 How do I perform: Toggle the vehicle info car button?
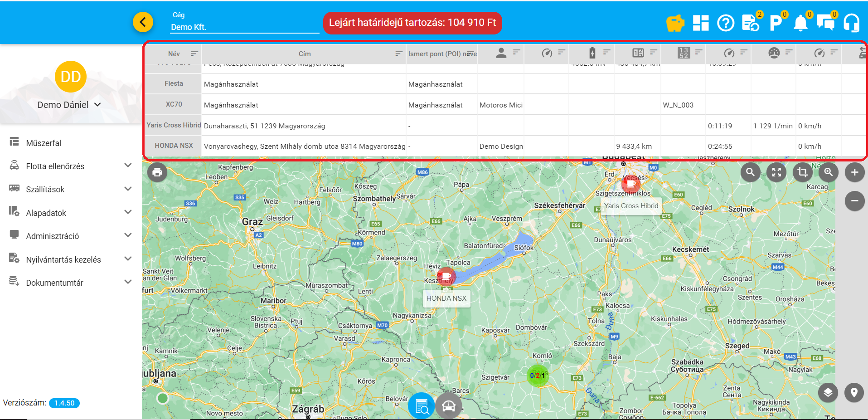[448, 406]
